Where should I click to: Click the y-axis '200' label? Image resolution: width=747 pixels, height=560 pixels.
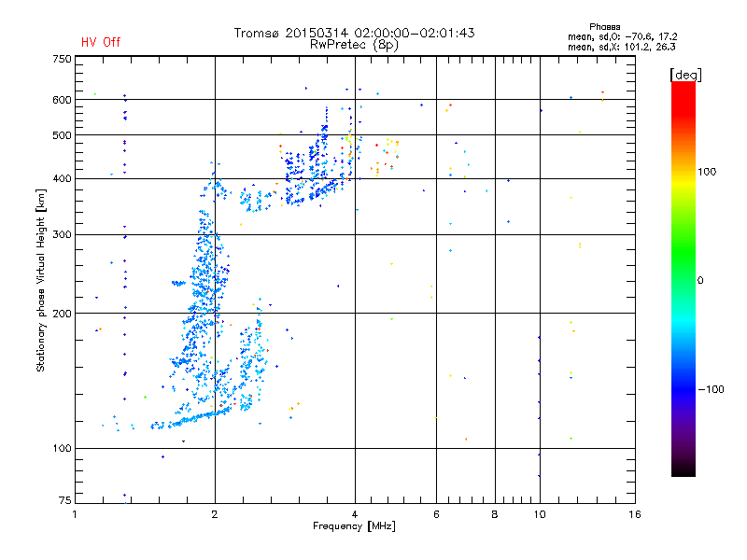coord(62,314)
